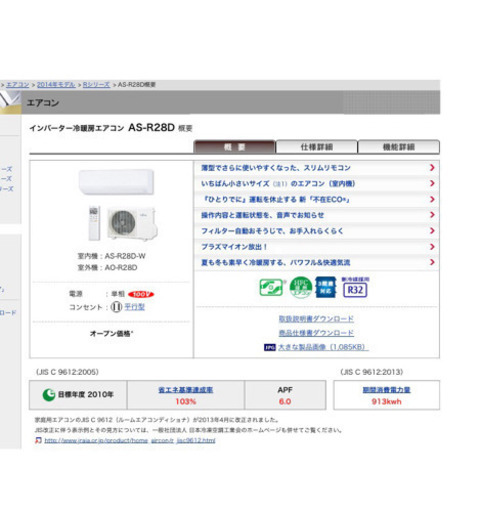Click the 室外機 AO-R28D model text

[x=107, y=268]
